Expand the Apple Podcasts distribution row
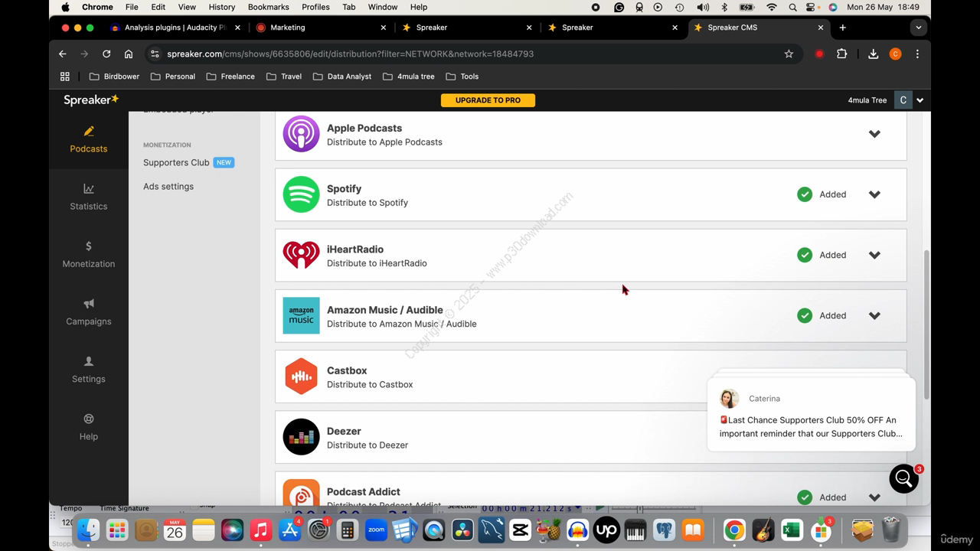Screen dimensions: 980x551 pyautogui.click(x=874, y=134)
